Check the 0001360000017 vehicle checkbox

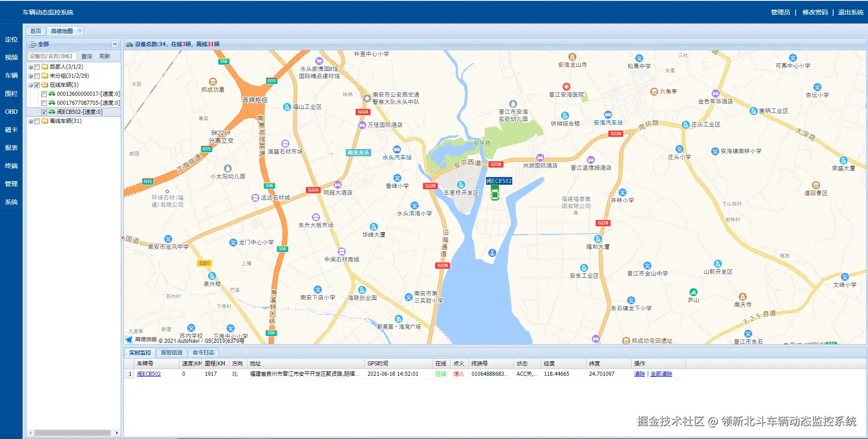pos(44,94)
